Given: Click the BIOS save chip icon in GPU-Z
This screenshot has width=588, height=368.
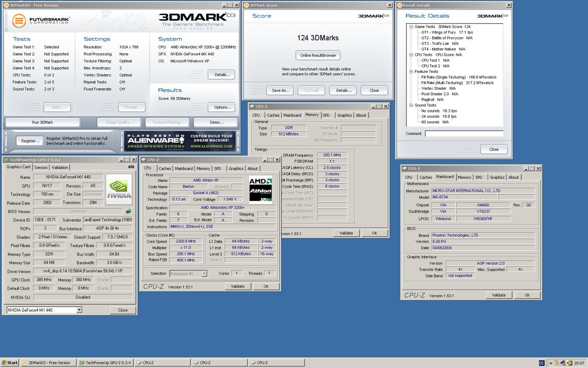Looking at the screenshot, I should coord(128,211).
